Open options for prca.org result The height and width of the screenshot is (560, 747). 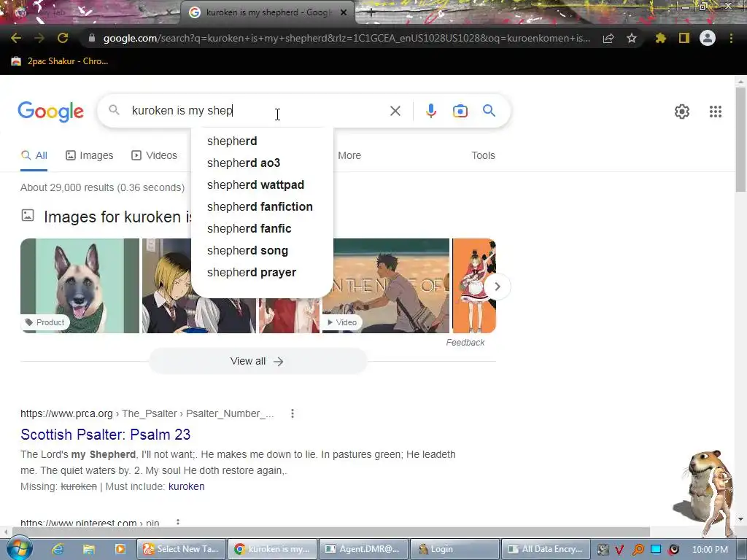pos(293,414)
